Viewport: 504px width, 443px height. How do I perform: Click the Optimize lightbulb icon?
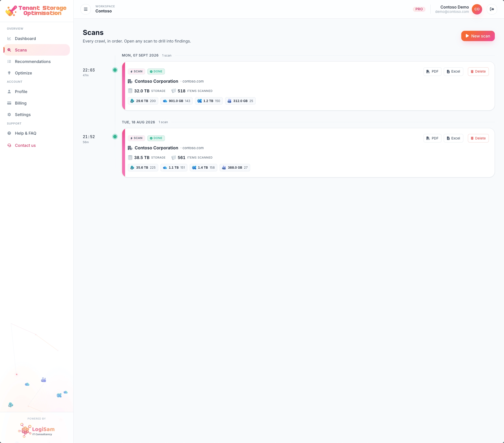[9, 73]
